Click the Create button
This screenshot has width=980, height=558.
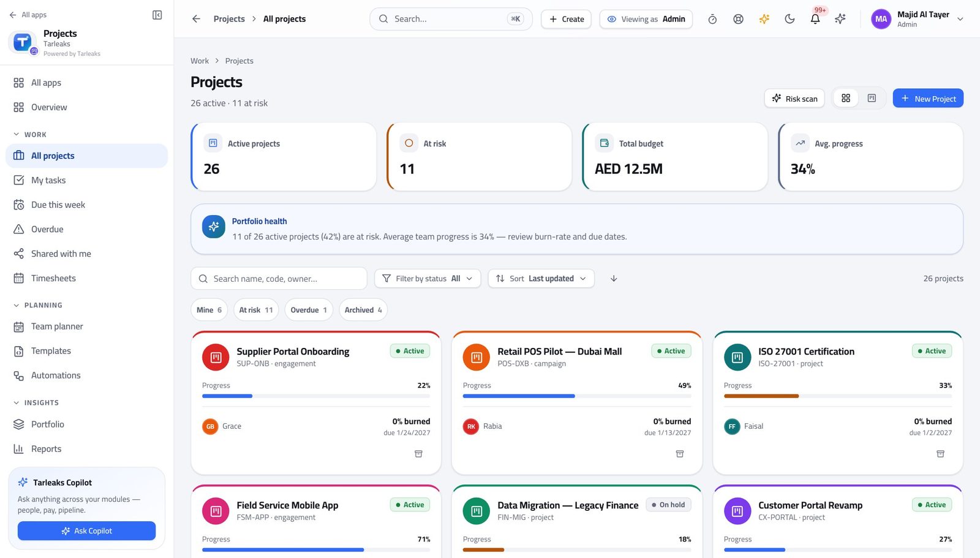(566, 19)
